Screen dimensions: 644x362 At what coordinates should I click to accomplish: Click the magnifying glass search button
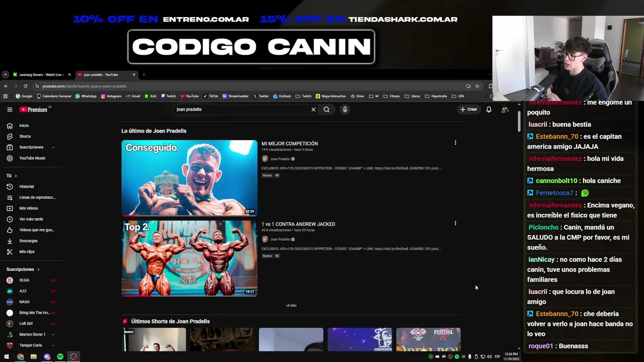pos(327,109)
